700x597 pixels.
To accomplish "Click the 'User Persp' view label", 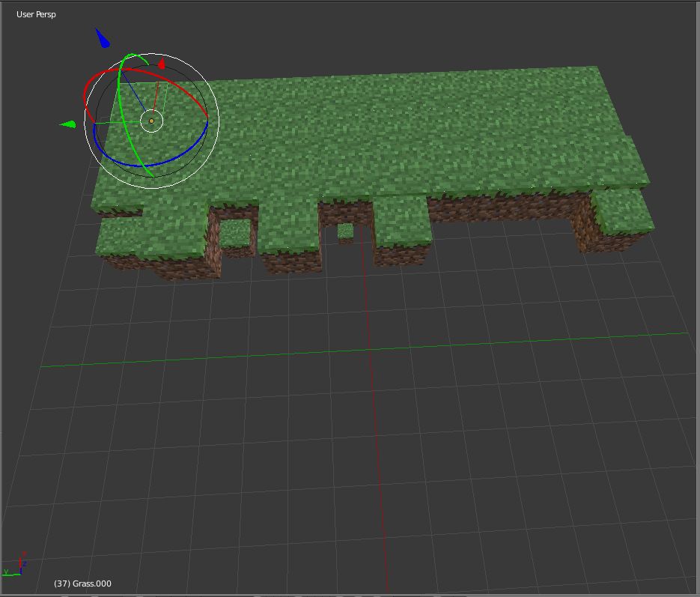I will [x=36, y=14].
